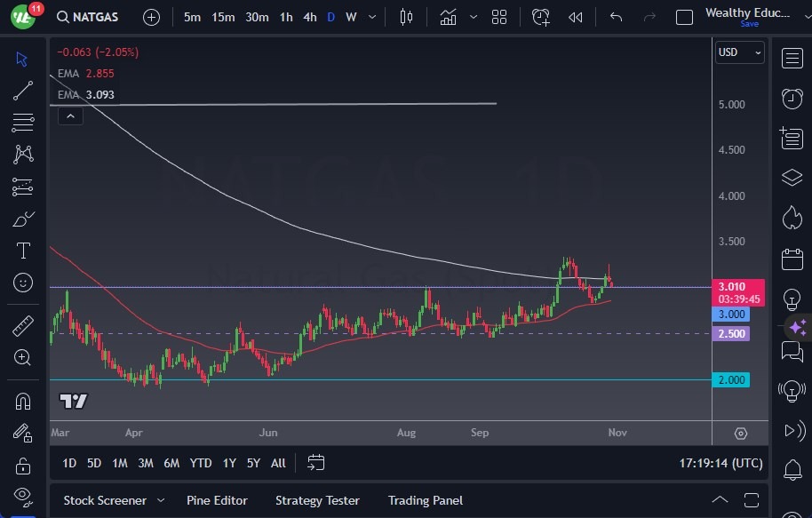Screen dimensions: 812x518
Task: Open the USD currency dropdown
Action: point(739,52)
